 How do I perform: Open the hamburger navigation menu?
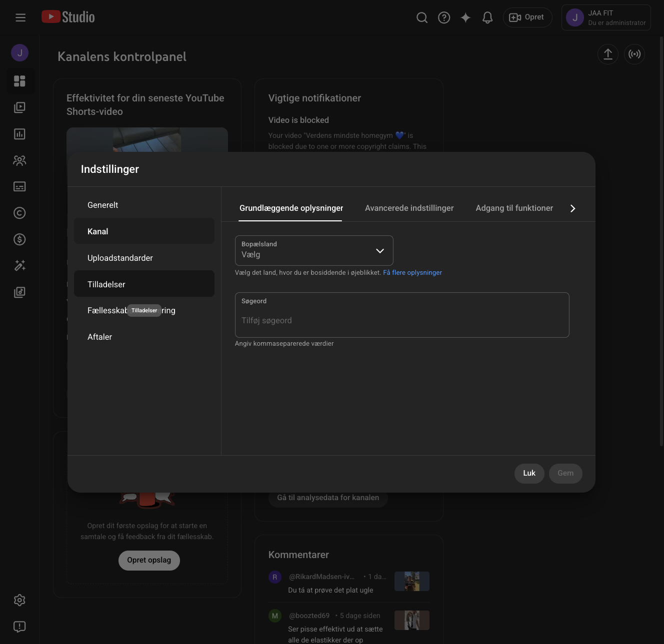tap(20, 17)
